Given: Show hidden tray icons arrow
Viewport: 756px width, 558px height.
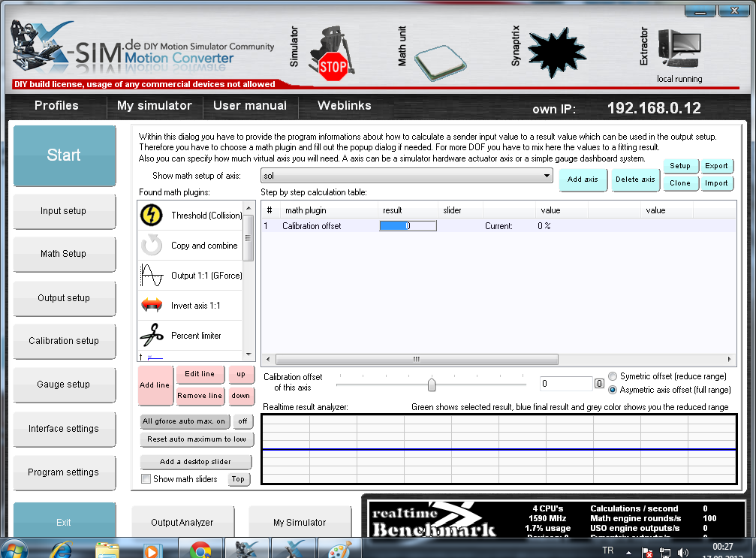Looking at the screenshot, I should 628,553.
